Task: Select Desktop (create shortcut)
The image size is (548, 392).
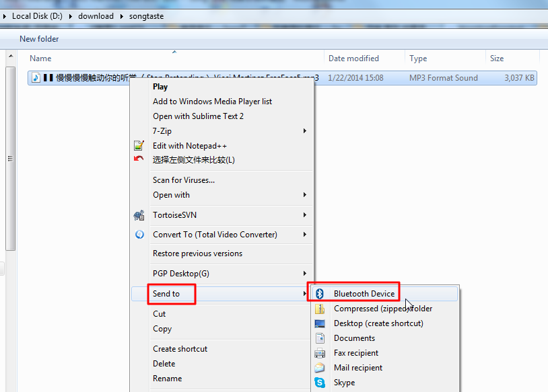Action: pyautogui.click(x=378, y=323)
